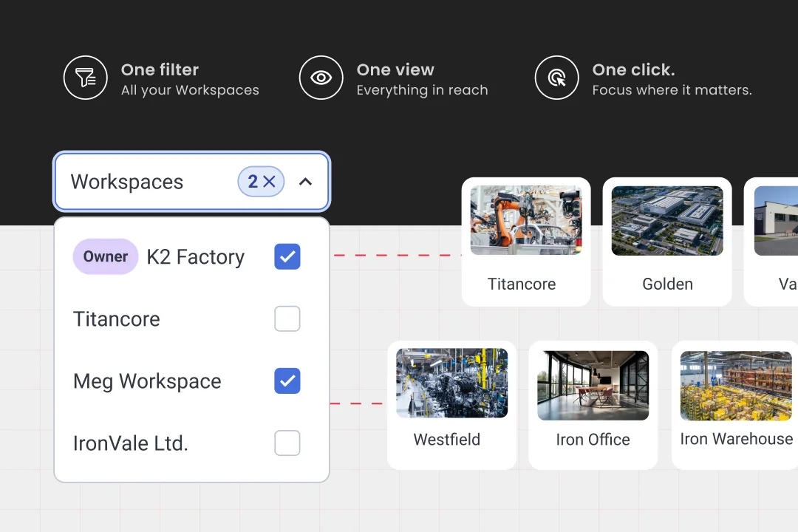Screen dimensions: 798x532
Task: Click the eye icon for One view
Action: point(321,78)
